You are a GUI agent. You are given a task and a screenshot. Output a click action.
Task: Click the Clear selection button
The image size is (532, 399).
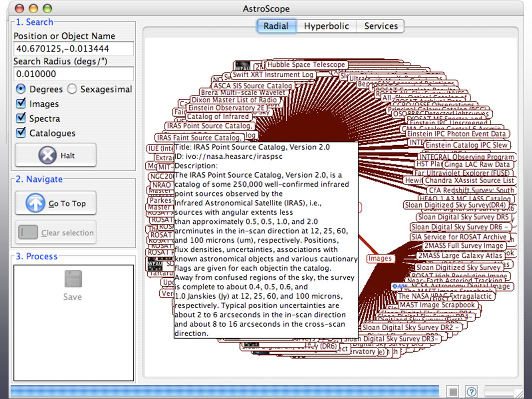click(55, 232)
